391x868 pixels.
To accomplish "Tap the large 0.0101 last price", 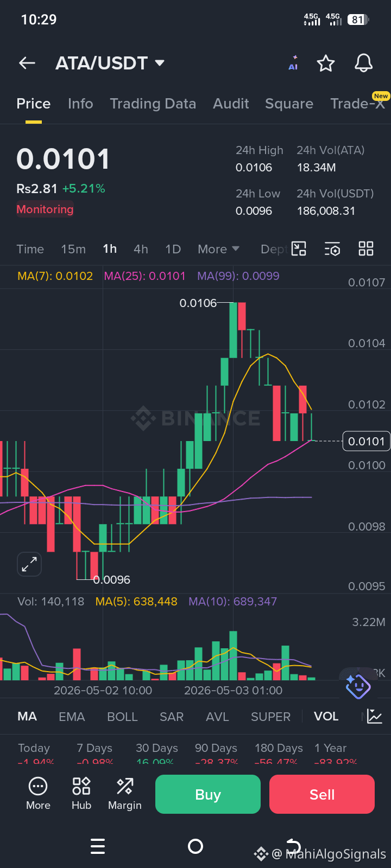I will 63,159.
